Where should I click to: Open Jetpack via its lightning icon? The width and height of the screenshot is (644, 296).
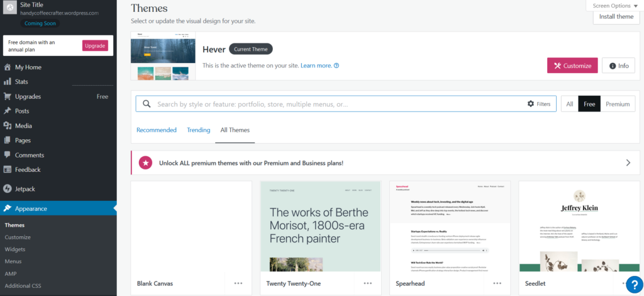[8, 189]
